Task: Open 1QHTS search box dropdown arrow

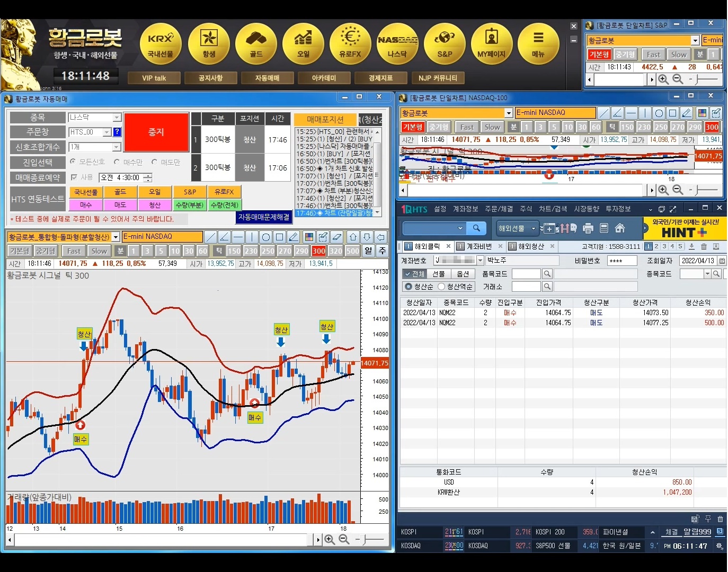Action: pyautogui.click(x=460, y=228)
